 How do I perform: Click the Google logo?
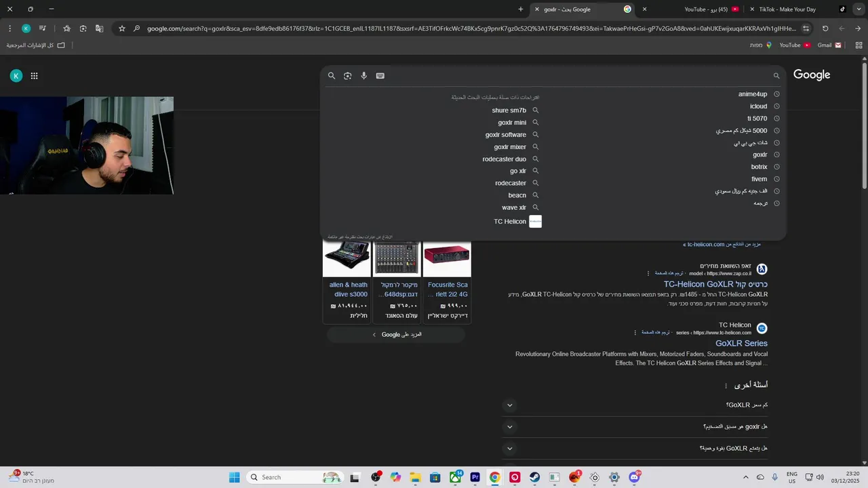tap(812, 75)
